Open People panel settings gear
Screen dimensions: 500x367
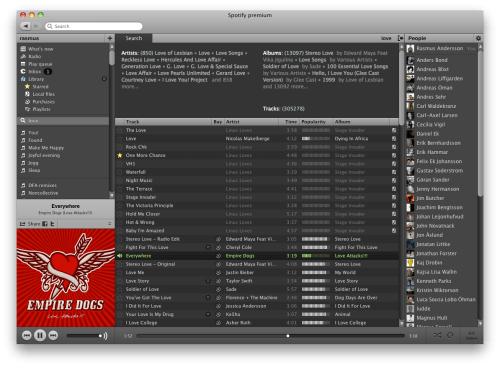point(478,38)
